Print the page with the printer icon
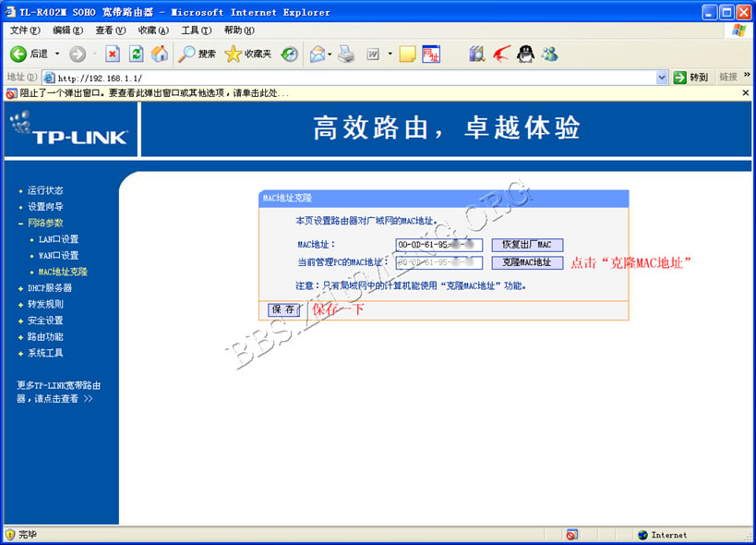Image resolution: width=756 pixels, height=545 pixels. click(346, 54)
